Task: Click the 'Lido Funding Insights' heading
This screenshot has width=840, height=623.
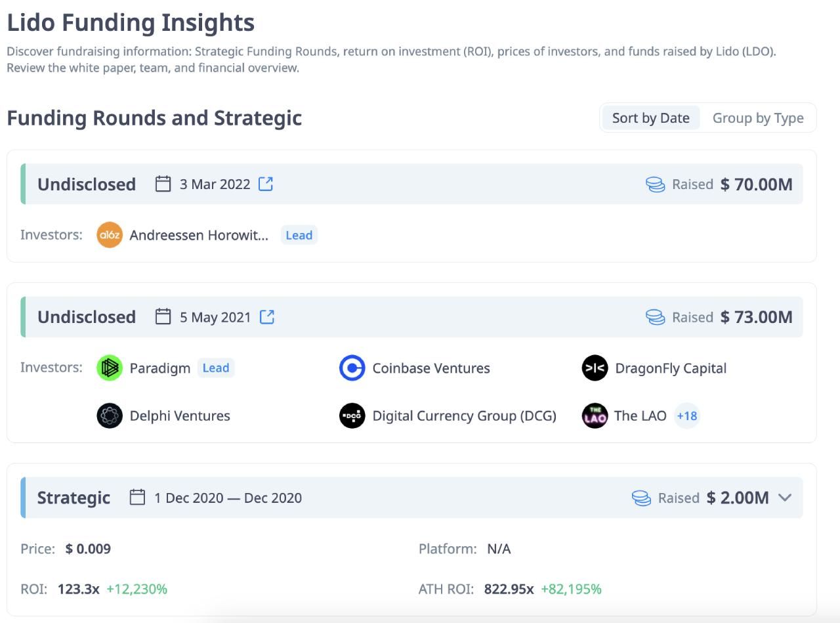Action: pyautogui.click(x=131, y=23)
